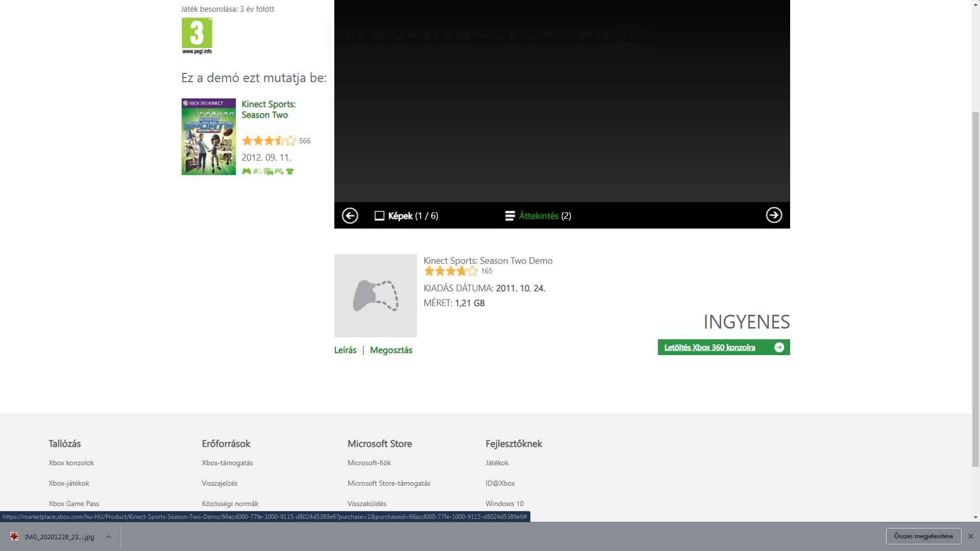Open Microsoft Store-támogatás footer link
The width and height of the screenshot is (980, 551).
(x=389, y=483)
